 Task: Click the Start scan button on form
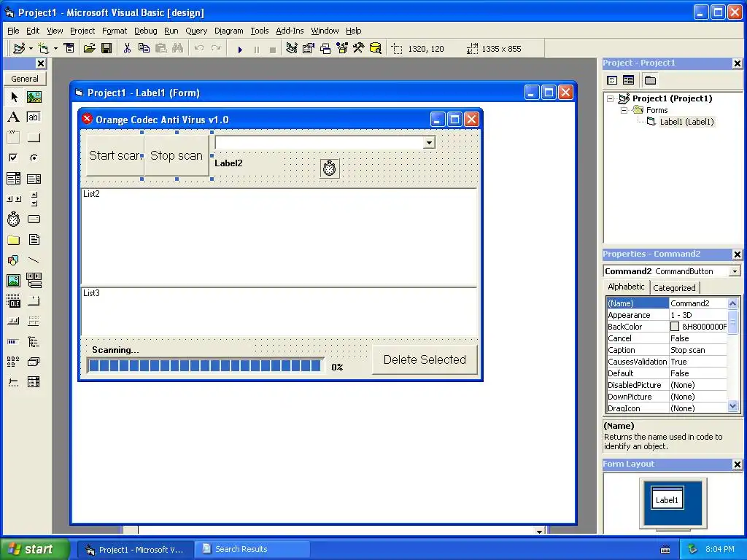[x=115, y=156]
